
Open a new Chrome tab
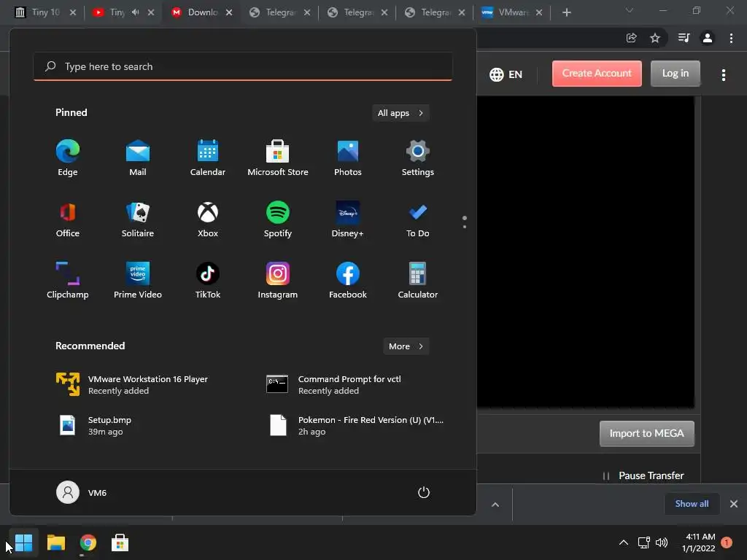(x=566, y=12)
